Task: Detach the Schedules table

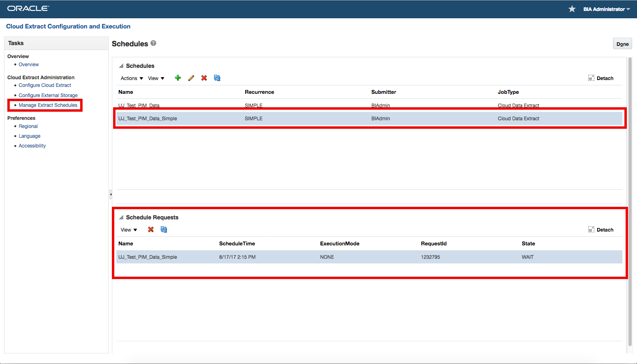Action: pyautogui.click(x=600, y=78)
